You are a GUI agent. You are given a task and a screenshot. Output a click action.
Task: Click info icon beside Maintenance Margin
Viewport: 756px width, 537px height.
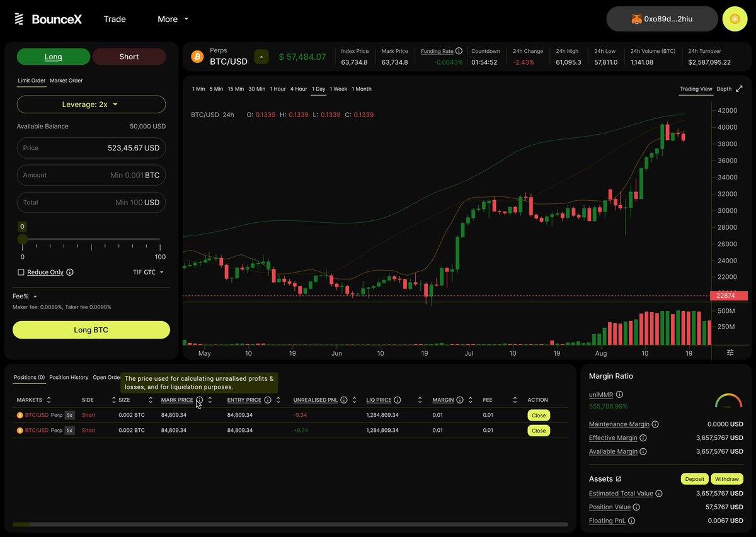pyautogui.click(x=655, y=424)
